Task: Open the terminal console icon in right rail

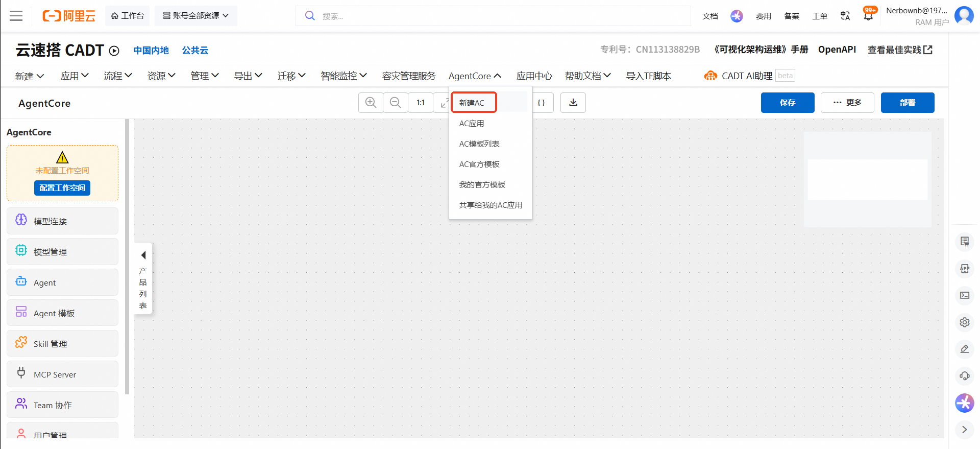Action: pyautogui.click(x=965, y=295)
